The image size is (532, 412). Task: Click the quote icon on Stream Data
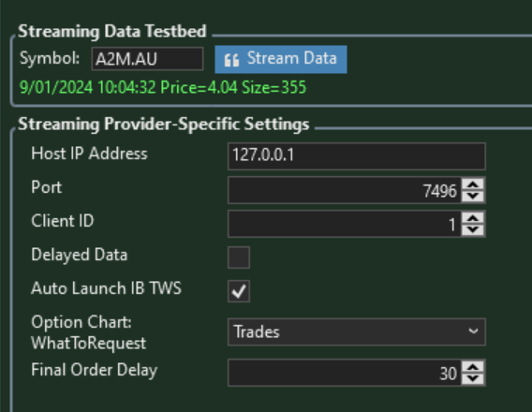[x=231, y=60]
